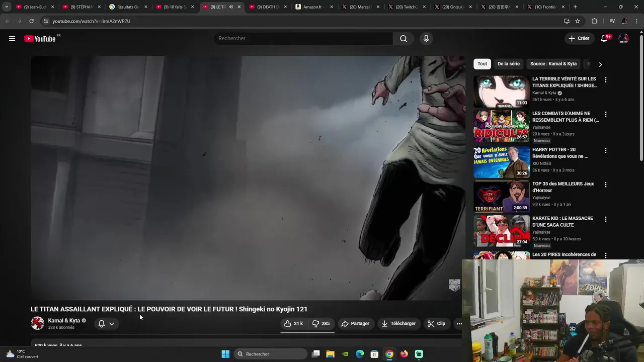Screen dimensions: 644x362
Task: Bookmark this page with the star icon
Action: pyautogui.click(x=578, y=21)
